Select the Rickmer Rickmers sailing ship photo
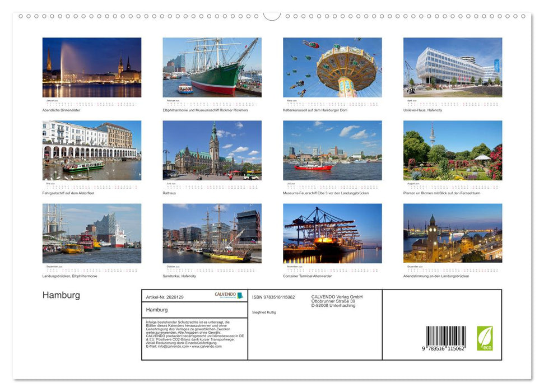The height and width of the screenshot is (392, 544). pyautogui.click(x=212, y=67)
